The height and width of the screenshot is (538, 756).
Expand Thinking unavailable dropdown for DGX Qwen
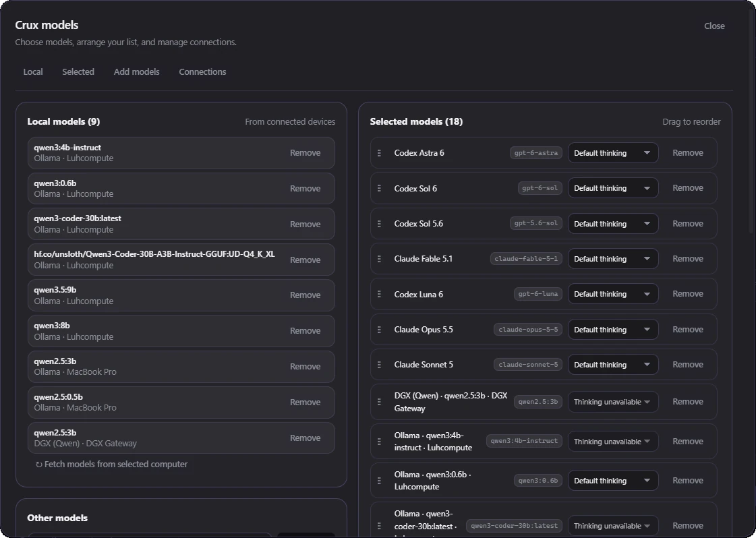pyautogui.click(x=613, y=402)
